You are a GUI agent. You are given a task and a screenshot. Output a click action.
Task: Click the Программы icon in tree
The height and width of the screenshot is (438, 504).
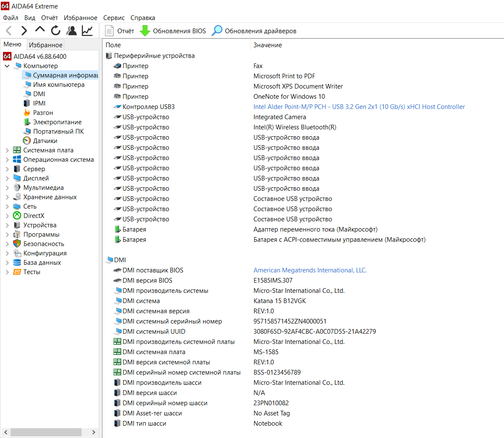coord(17,235)
